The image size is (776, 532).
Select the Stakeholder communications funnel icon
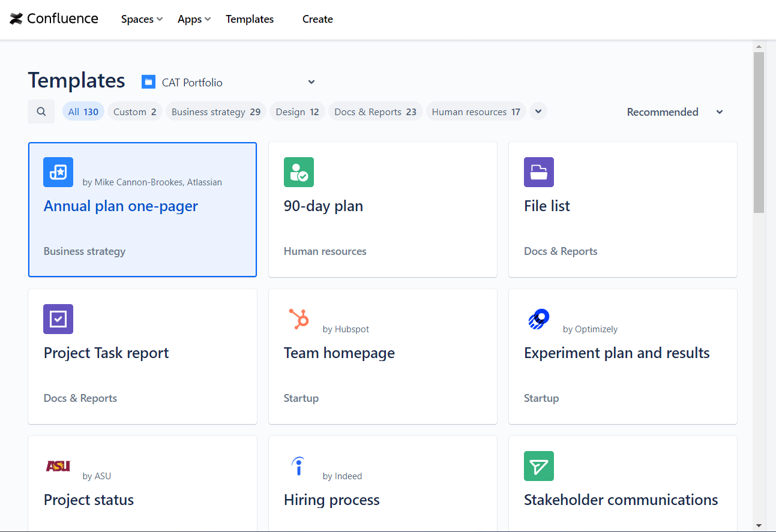(x=538, y=466)
